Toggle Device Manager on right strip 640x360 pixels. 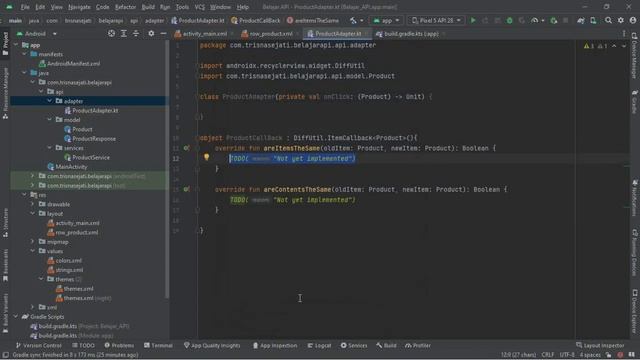[x=634, y=55]
